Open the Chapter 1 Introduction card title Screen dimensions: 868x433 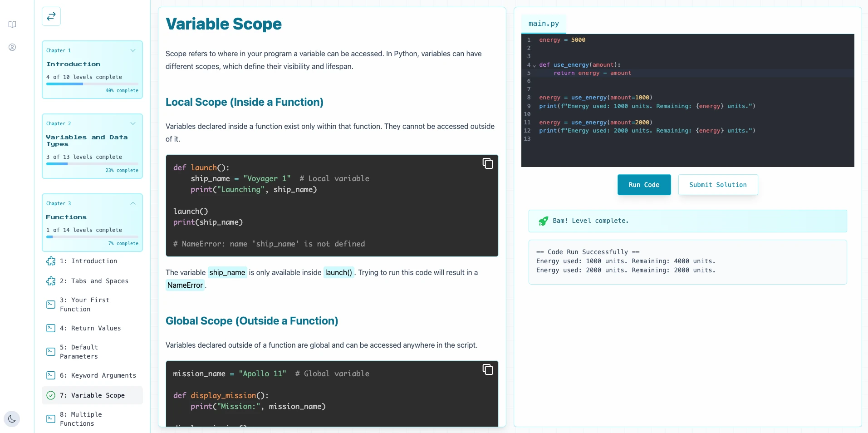click(73, 64)
